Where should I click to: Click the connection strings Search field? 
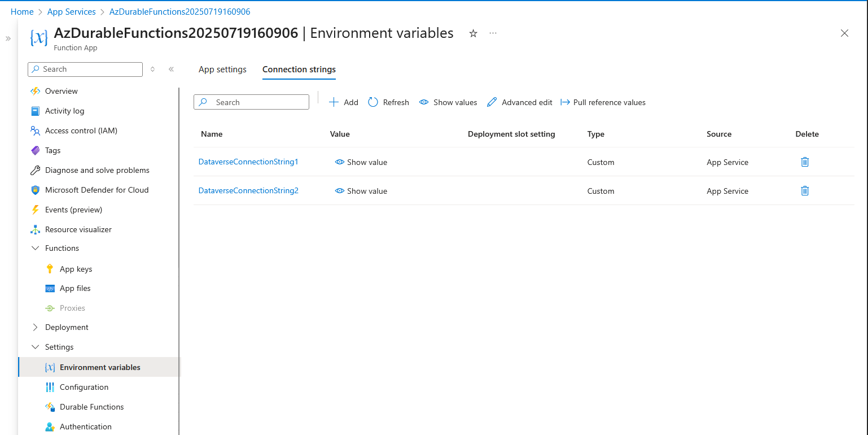(251, 102)
